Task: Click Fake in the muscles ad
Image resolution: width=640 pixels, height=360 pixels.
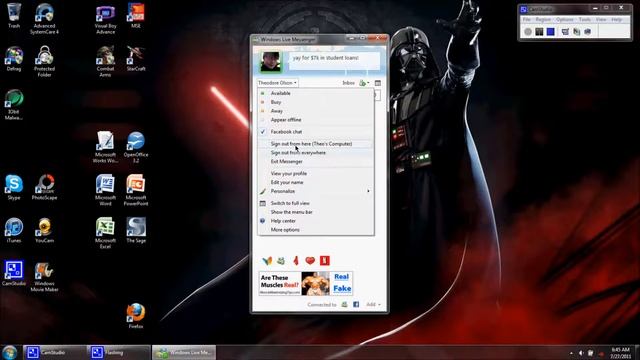Action: pyautogui.click(x=342, y=289)
